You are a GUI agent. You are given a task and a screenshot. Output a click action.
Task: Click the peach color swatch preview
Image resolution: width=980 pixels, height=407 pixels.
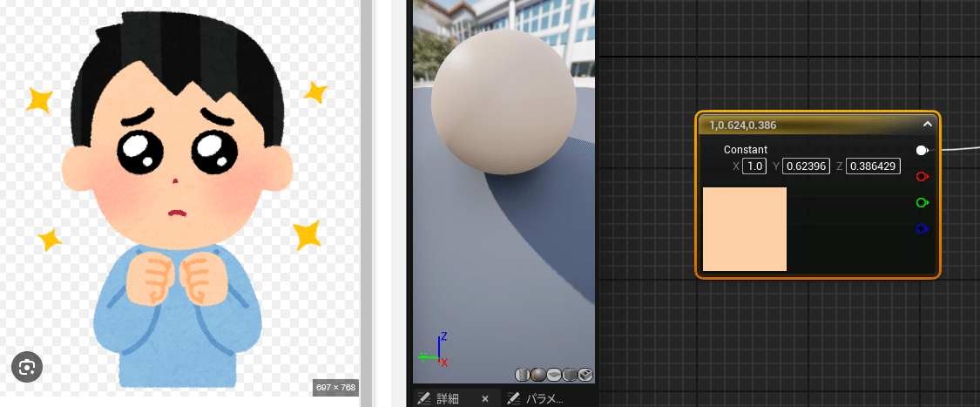tap(745, 229)
